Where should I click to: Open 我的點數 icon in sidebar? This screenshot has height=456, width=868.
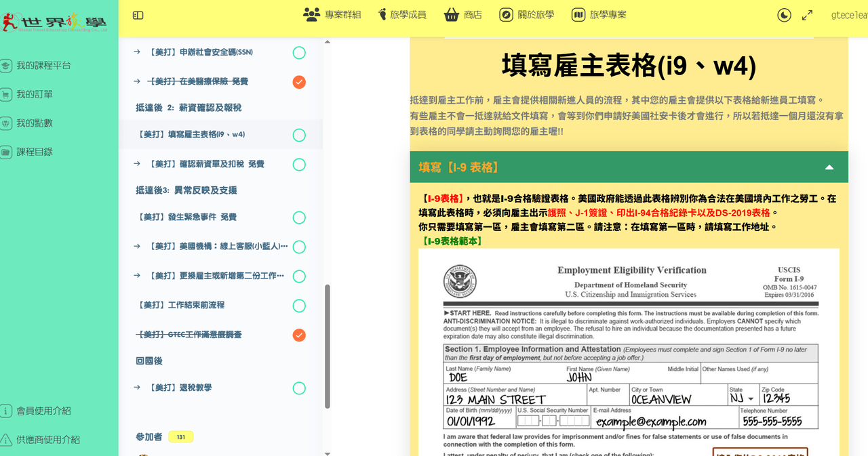point(6,123)
